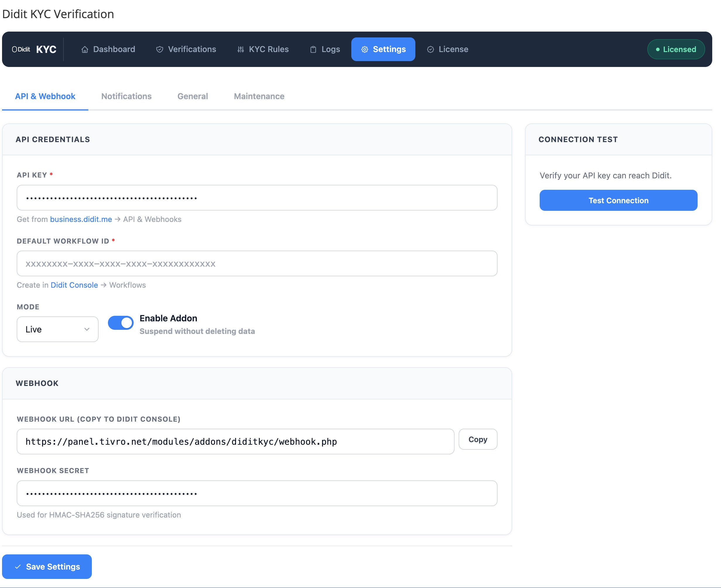Click the License checkmark icon
Viewport: 721px width, 588px height.
tap(430, 49)
